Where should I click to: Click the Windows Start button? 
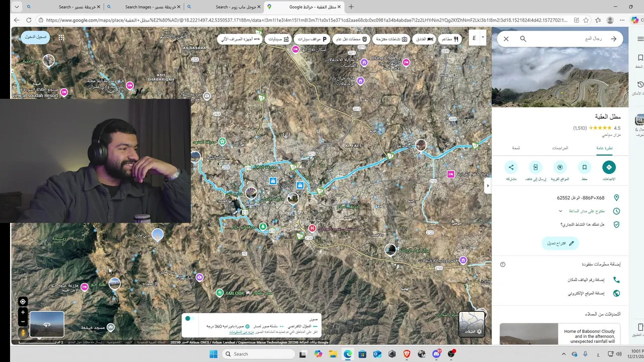click(213, 354)
